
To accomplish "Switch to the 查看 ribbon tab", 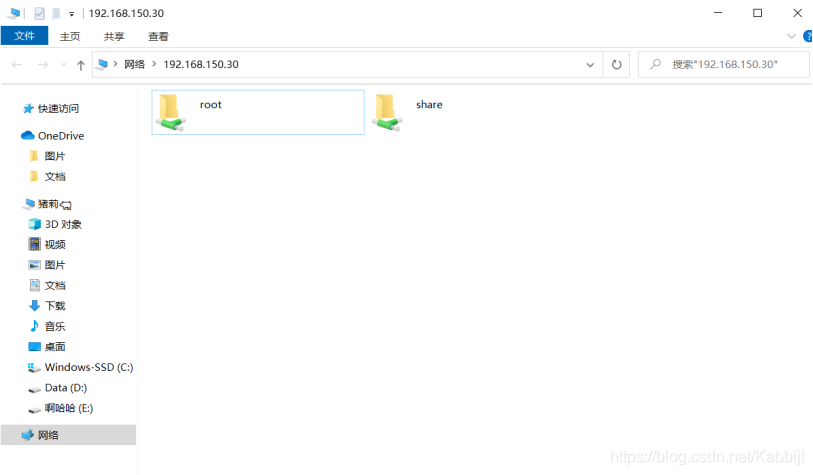I will pos(158,36).
